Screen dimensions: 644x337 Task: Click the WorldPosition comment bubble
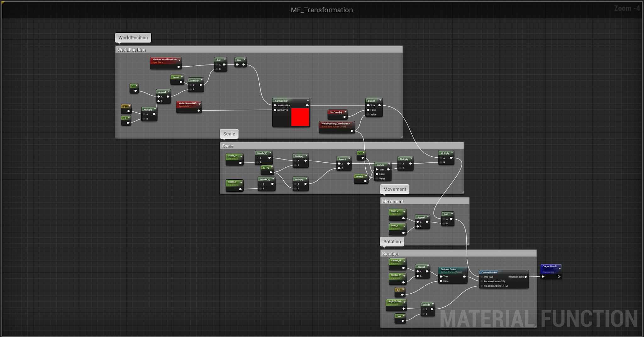tap(133, 38)
